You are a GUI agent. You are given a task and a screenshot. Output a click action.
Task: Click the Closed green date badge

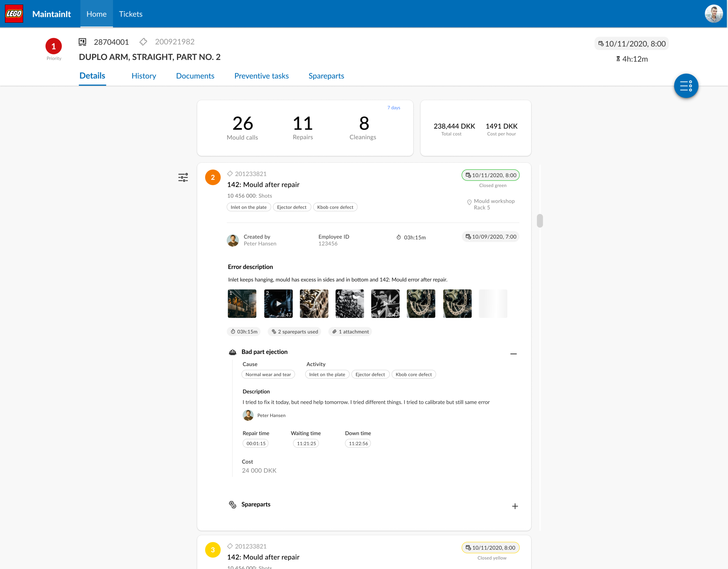[490, 175]
